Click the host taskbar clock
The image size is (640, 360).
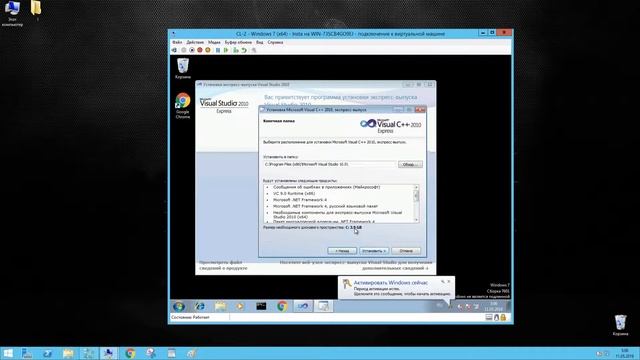[x=625, y=353]
